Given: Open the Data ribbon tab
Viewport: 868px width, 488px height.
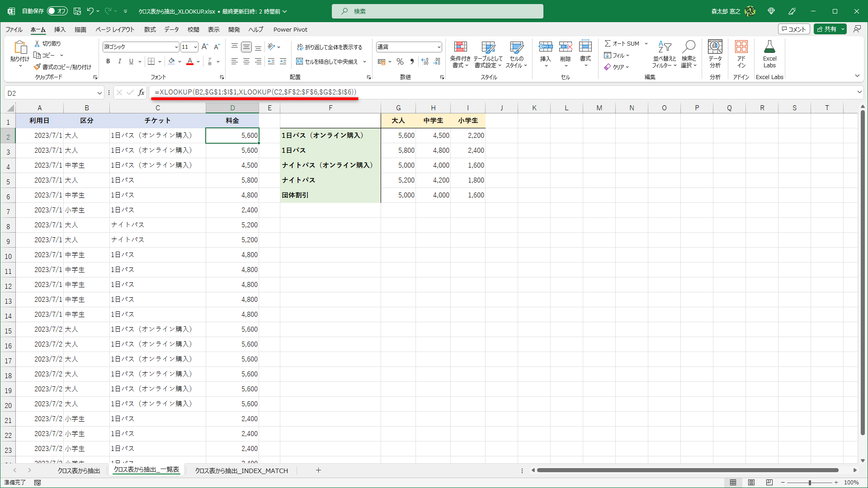Looking at the screenshot, I should point(171,29).
